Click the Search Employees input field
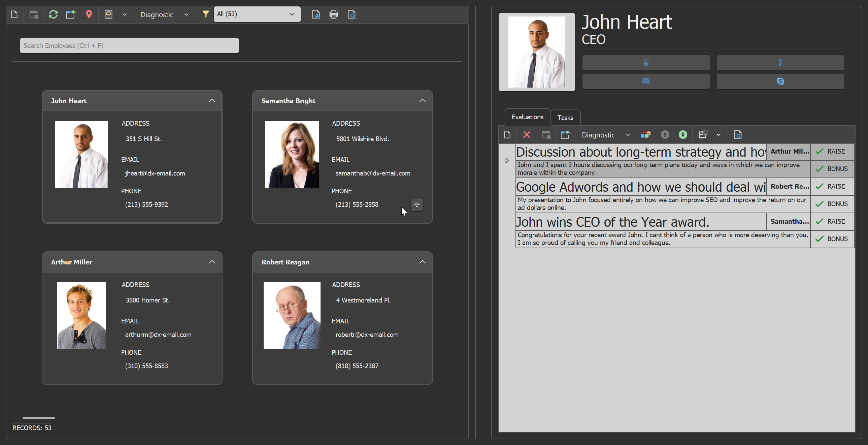The width and height of the screenshot is (868, 445). pyautogui.click(x=129, y=45)
